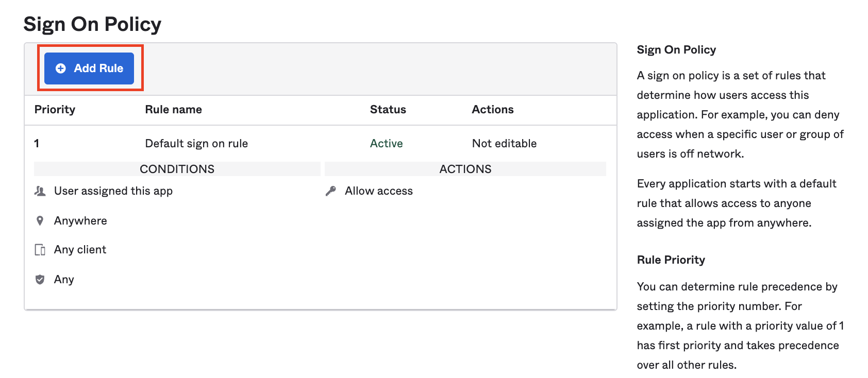Click the ACTIONS section header bar

465,169
